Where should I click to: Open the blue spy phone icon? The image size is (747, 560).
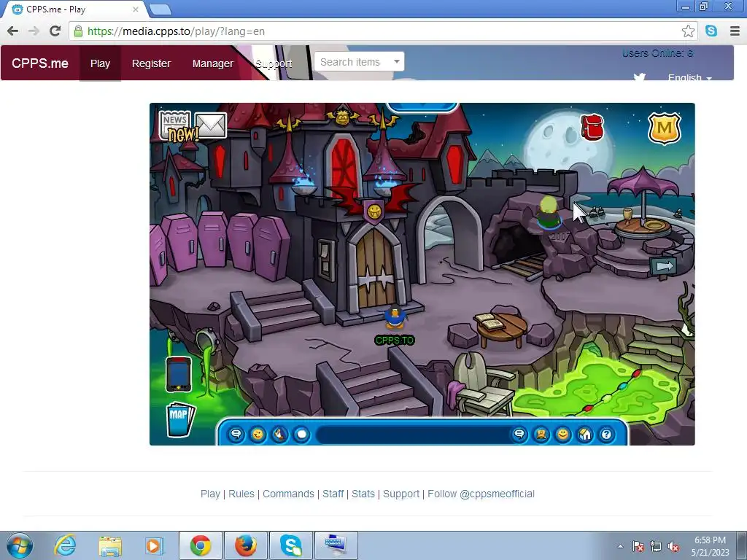pos(179,374)
